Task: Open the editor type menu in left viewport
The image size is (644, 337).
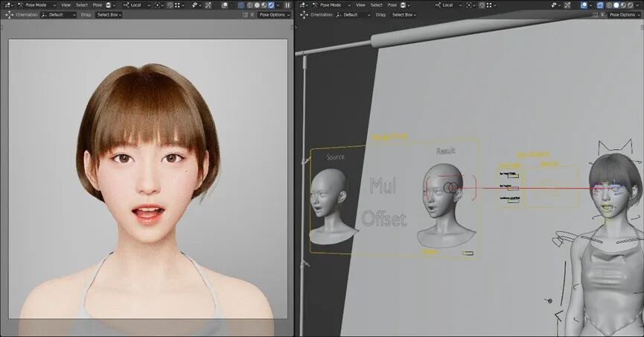Action: pyautogui.click(x=10, y=4)
